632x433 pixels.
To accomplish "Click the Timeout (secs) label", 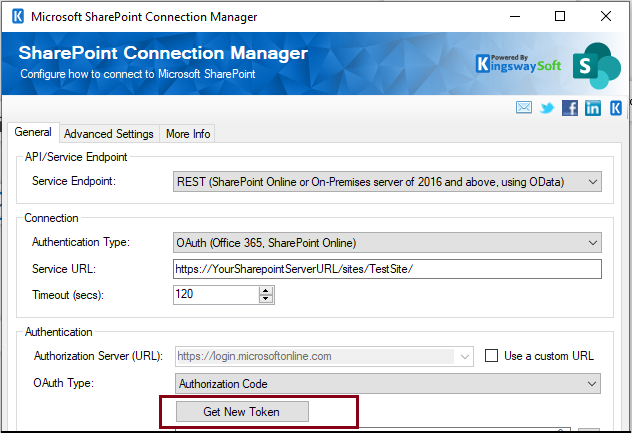I will coord(68,295).
